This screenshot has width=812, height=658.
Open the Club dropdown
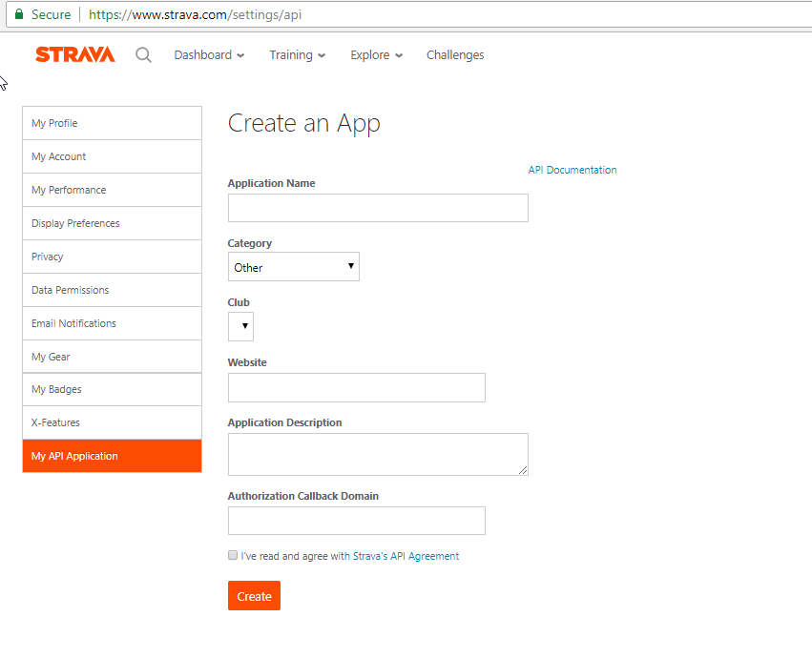point(240,326)
